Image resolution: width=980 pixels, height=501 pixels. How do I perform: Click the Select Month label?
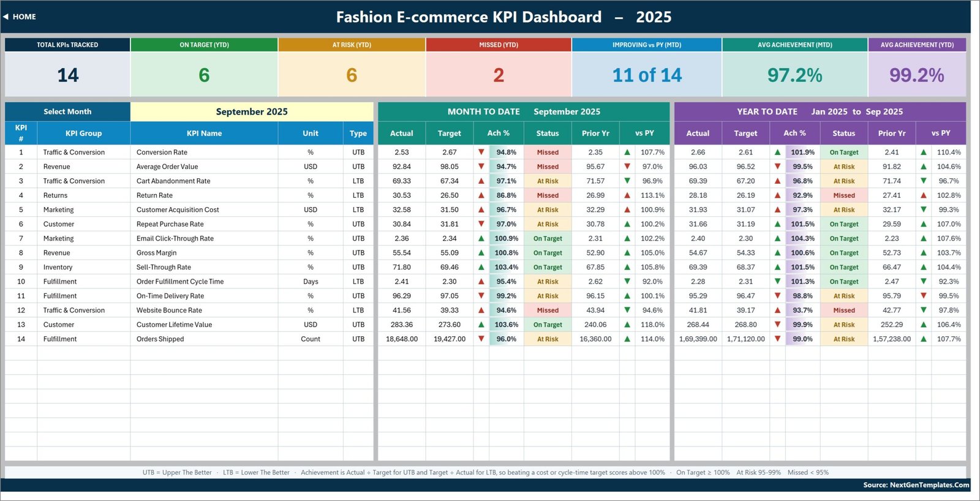coord(67,111)
